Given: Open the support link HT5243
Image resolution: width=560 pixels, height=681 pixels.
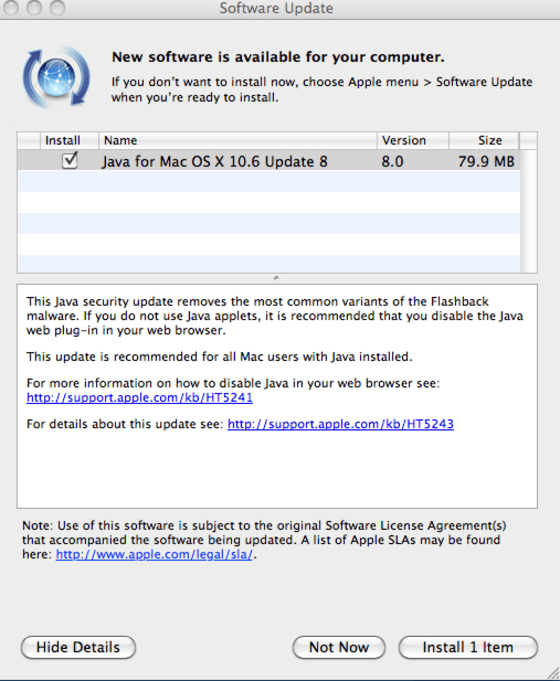Looking at the screenshot, I should (x=341, y=424).
